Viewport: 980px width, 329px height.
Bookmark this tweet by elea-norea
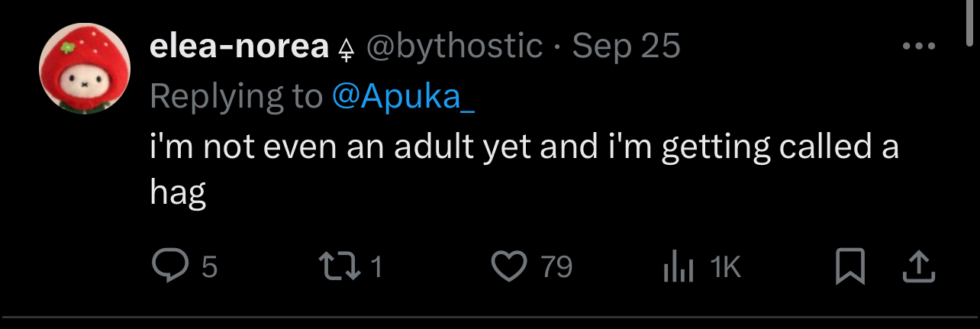[x=849, y=267]
